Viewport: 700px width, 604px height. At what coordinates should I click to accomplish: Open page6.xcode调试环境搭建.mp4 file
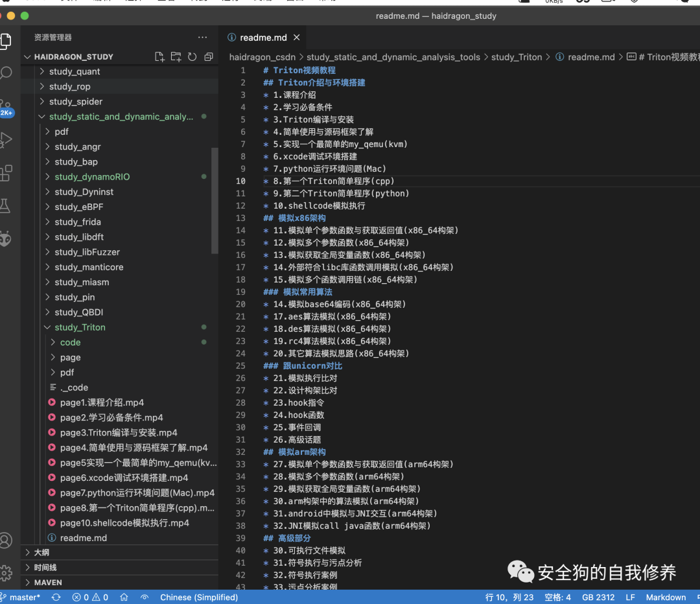tap(124, 478)
